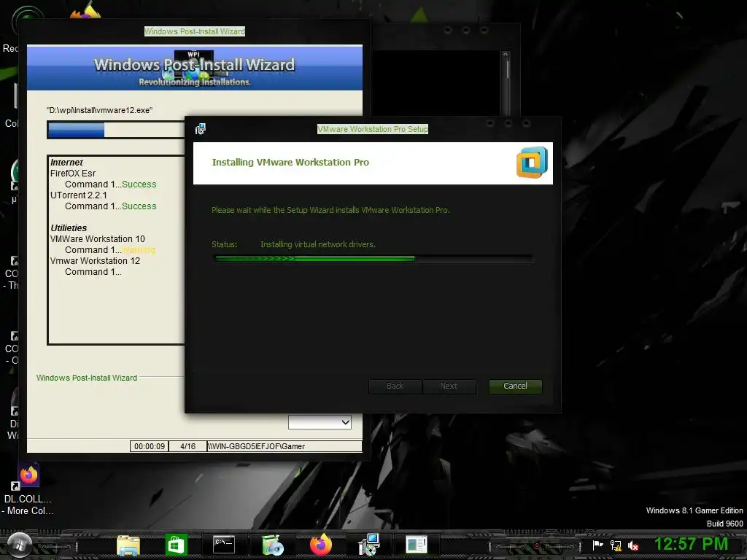Click the disc installer taskbar icon
Image resolution: width=747 pixels, height=560 pixels.
coord(273,545)
